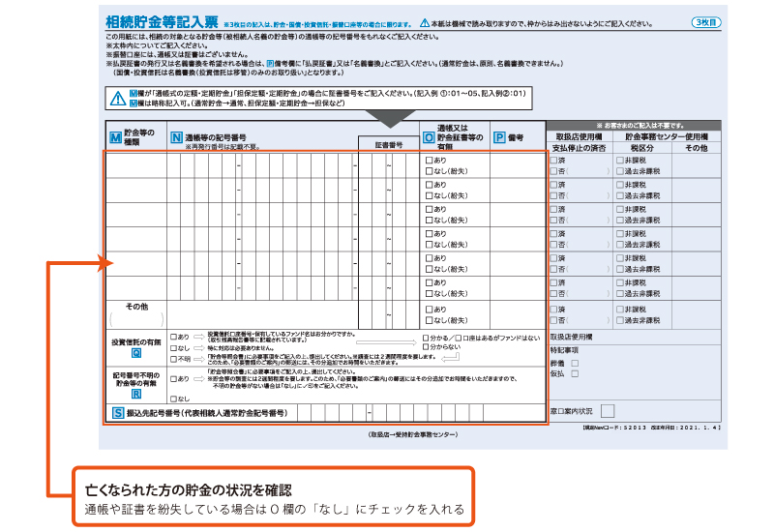The width and height of the screenshot is (774, 532).
Task: Click the N marker beside 通帳等の記号番号
Action: click(x=176, y=137)
